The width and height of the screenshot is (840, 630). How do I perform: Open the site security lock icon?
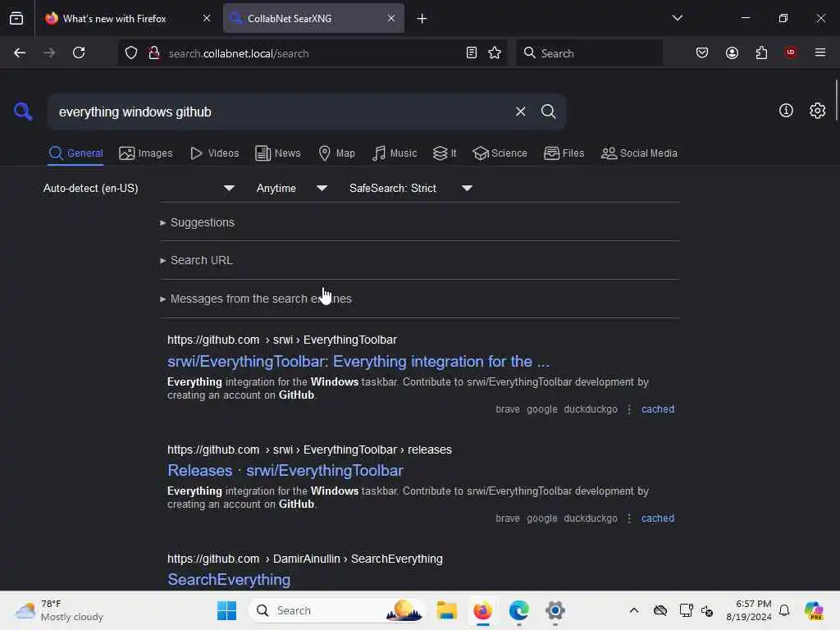(154, 53)
